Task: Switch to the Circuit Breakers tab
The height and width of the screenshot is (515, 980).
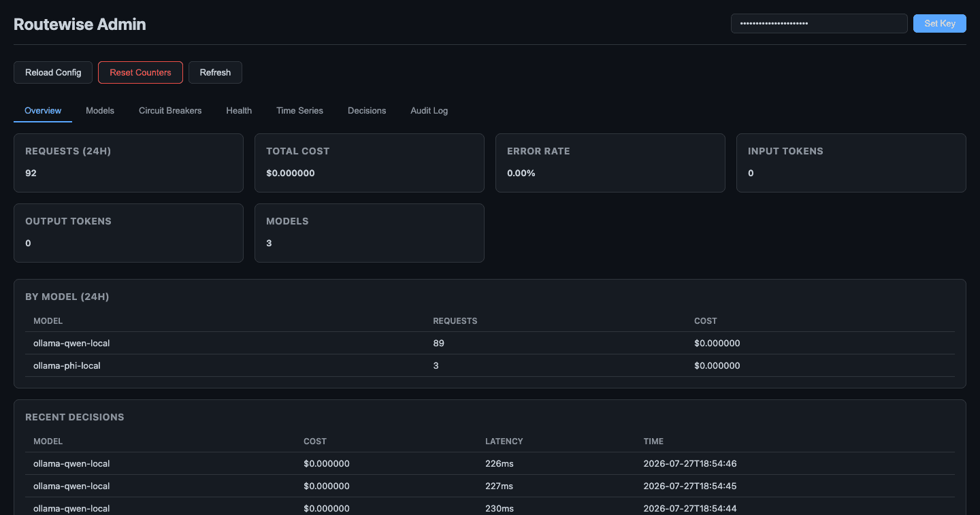Action: point(170,110)
